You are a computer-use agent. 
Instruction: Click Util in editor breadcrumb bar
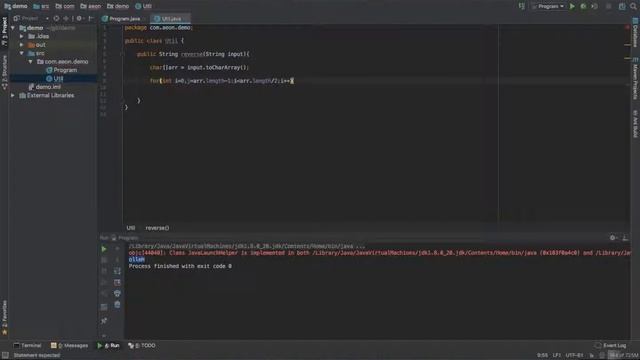131,228
